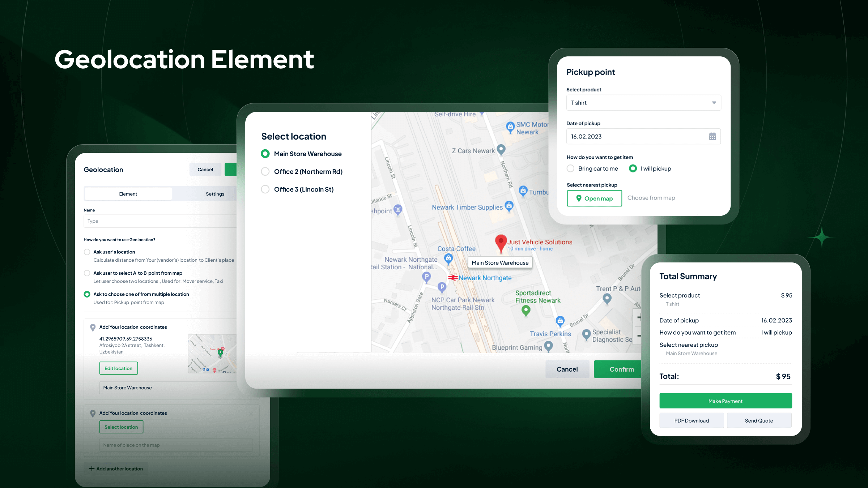The width and height of the screenshot is (868, 488).
Task: Select Ask user's location radio button
Action: [x=87, y=252]
